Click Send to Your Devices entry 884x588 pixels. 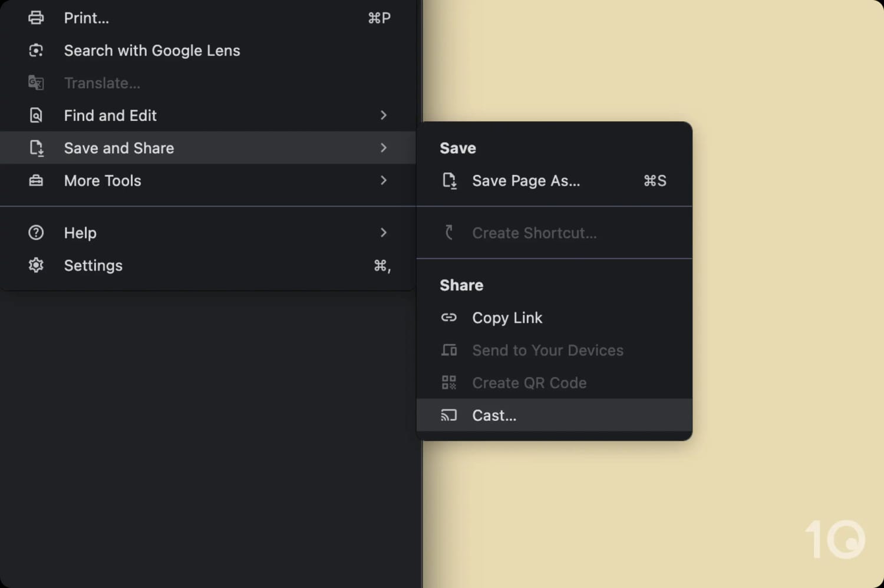click(x=555, y=351)
